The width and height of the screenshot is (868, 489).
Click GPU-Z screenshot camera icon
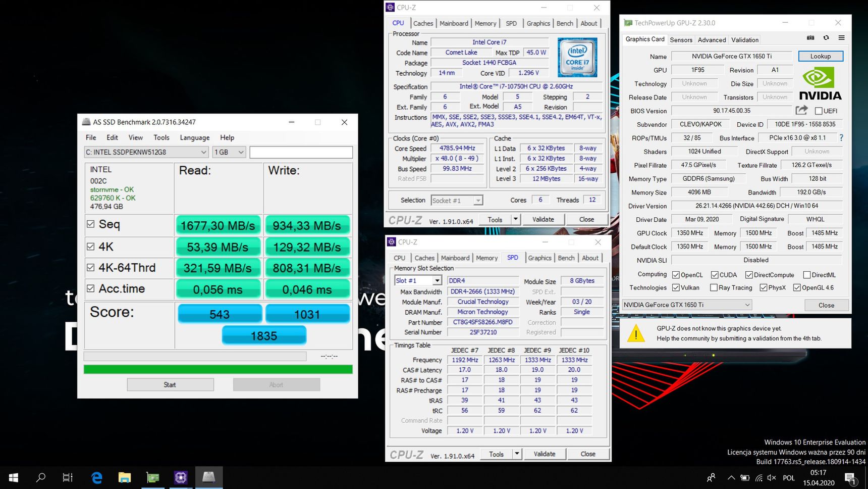coord(810,38)
